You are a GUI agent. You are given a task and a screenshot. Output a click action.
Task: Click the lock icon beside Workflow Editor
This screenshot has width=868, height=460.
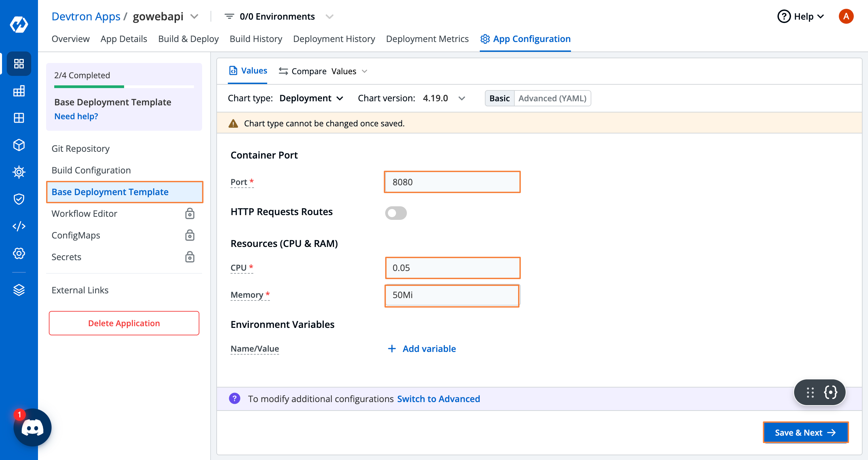pyautogui.click(x=190, y=214)
